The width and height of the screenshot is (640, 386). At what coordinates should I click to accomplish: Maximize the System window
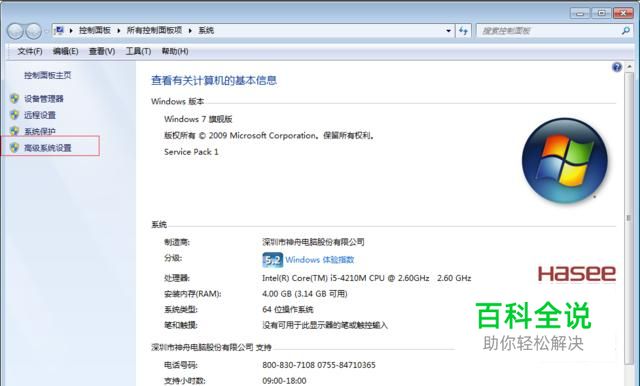coord(601,13)
